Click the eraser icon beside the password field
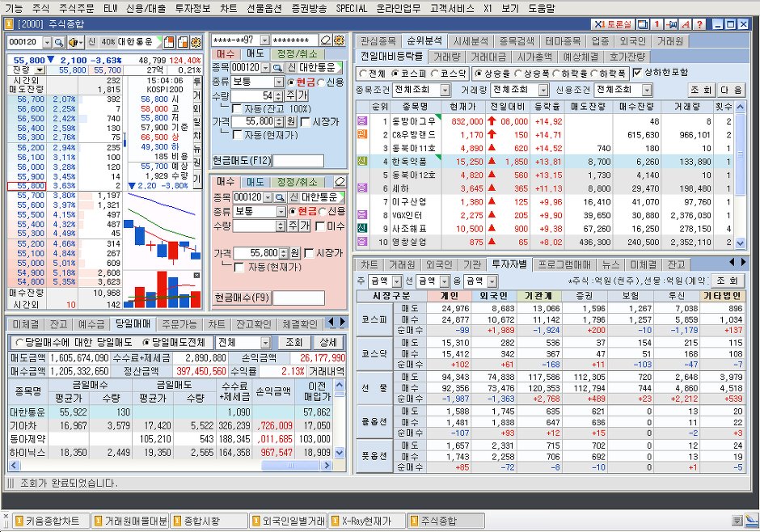This screenshot has height=532, width=760. coord(326,40)
